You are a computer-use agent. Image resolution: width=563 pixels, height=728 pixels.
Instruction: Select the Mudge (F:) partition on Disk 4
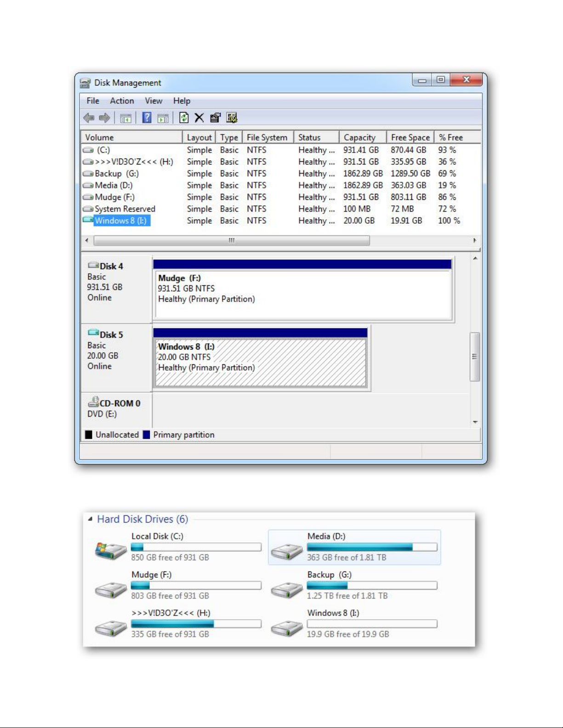coord(303,294)
